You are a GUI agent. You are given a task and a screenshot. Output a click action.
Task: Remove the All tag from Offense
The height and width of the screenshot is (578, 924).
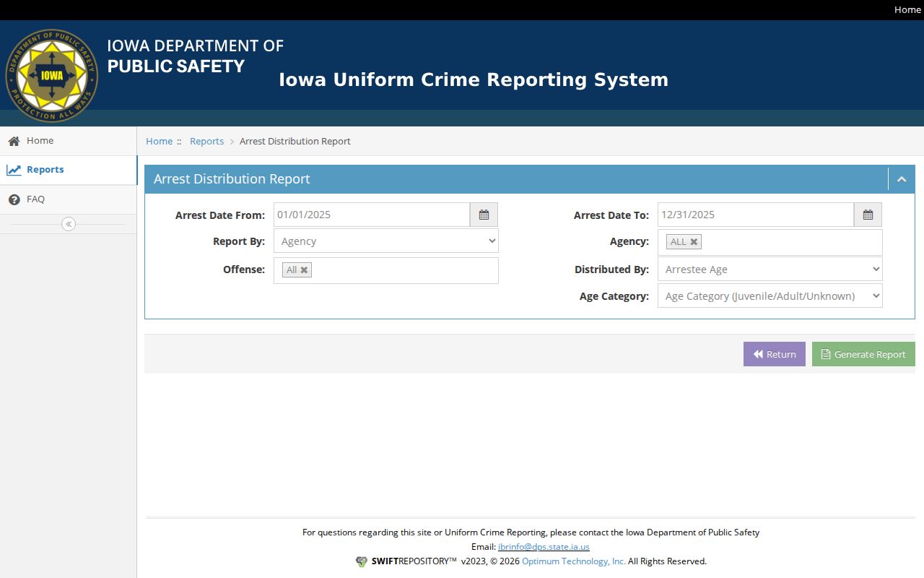click(x=305, y=270)
